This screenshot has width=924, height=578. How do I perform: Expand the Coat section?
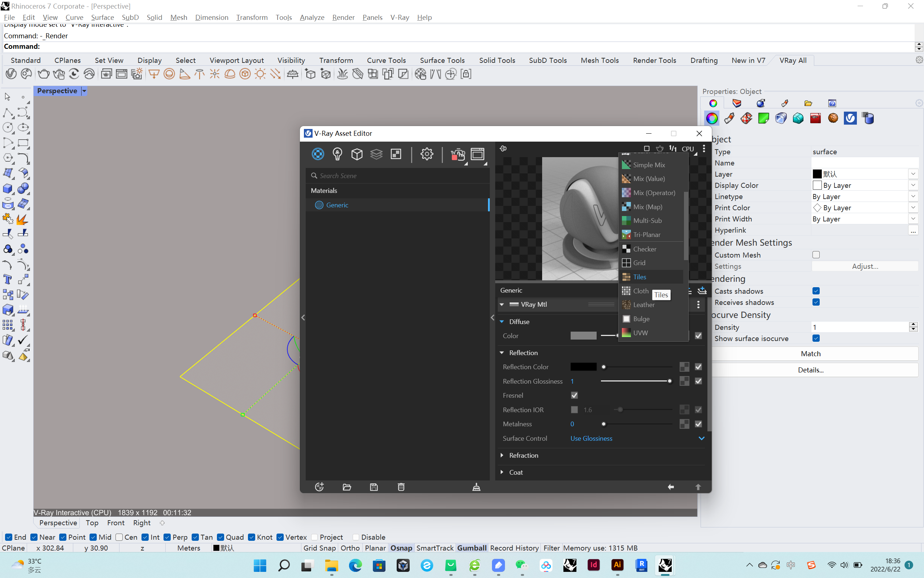tap(502, 472)
